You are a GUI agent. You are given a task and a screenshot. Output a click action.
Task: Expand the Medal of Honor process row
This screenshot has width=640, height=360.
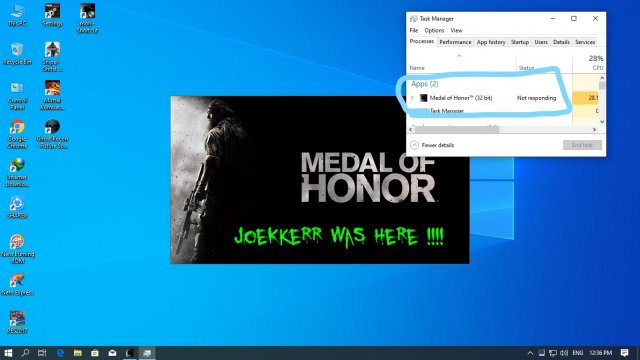[412, 98]
